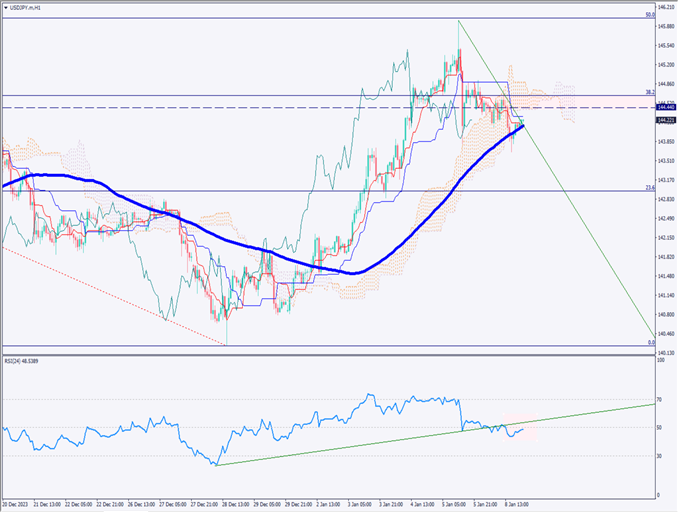
Task: Click the 146.210 value on price scale
Action: pos(666,6)
